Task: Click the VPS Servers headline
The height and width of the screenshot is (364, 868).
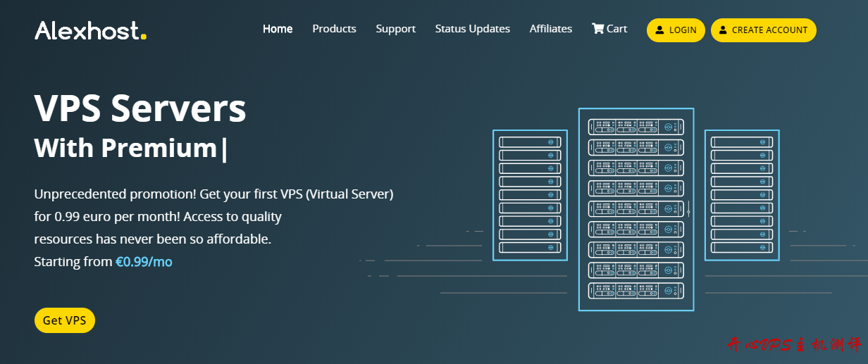Action: pyautogui.click(x=140, y=108)
